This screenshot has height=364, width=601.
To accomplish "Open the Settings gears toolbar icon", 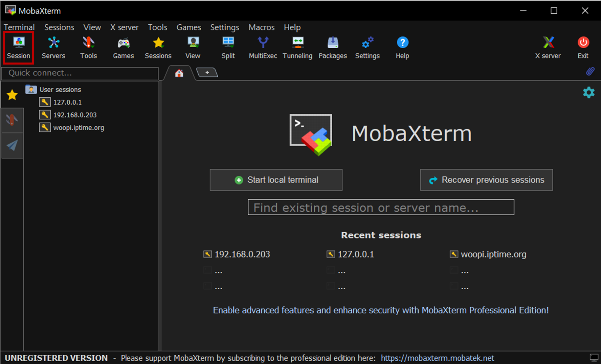I will tap(368, 48).
